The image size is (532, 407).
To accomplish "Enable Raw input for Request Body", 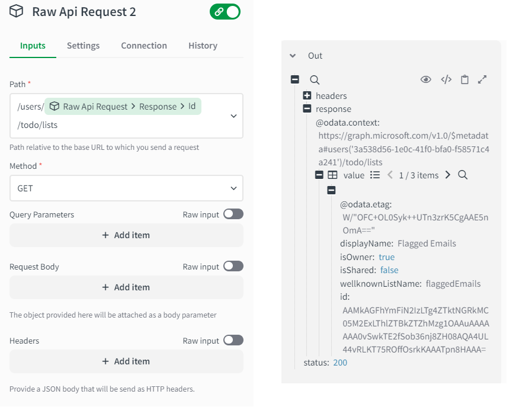I will [x=233, y=267].
